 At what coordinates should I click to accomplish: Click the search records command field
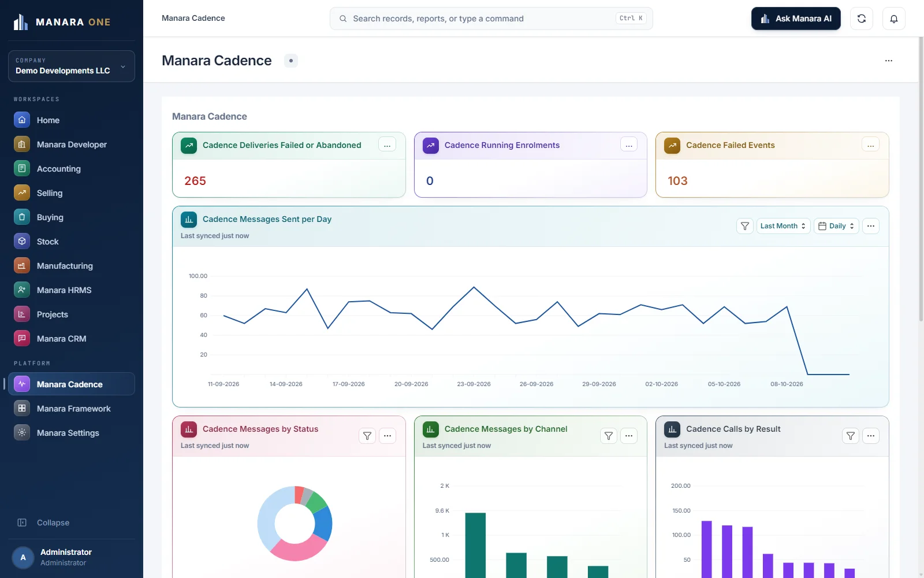coord(491,18)
